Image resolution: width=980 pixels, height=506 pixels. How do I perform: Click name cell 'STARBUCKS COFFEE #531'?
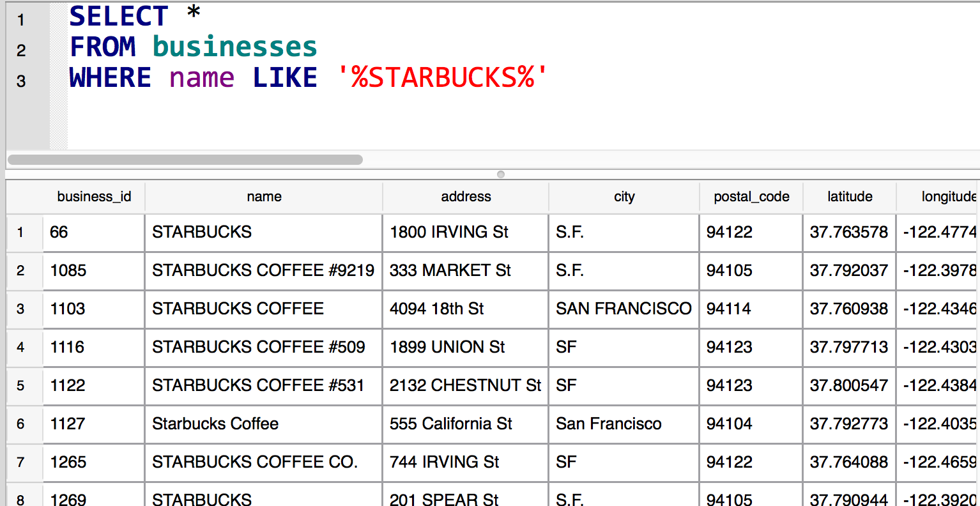[x=264, y=386]
